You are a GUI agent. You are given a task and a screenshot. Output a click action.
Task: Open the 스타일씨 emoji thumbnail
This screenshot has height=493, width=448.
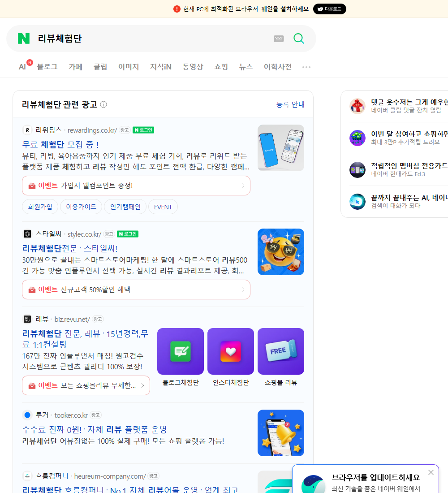coord(281,252)
